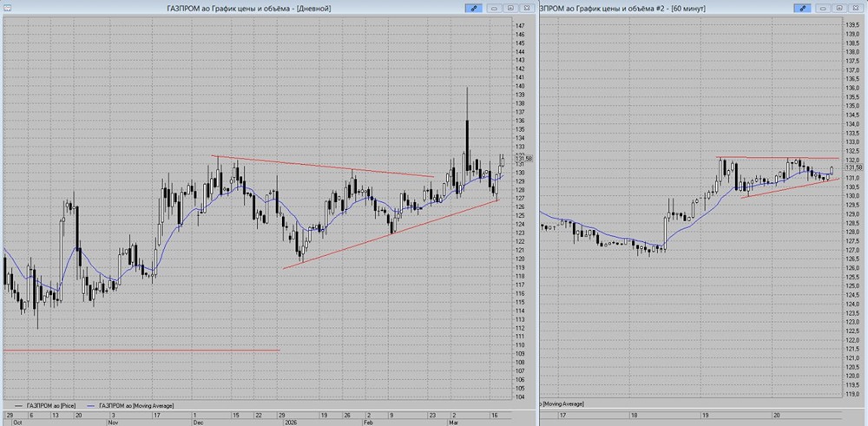Click the 'ГАЗПРОМ ао [Price]' legend entry
Image resolution: width=868 pixels, height=426 pixels.
(x=43, y=405)
